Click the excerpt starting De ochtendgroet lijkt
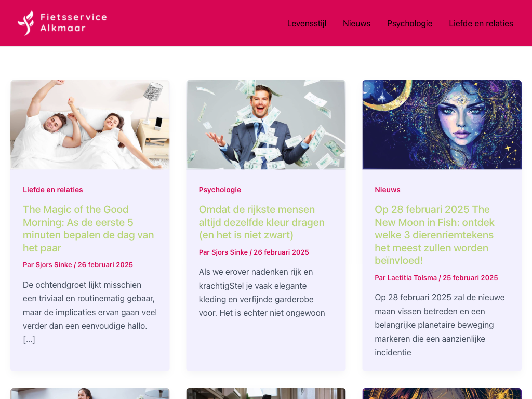This screenshot has height=399, width=532. click(x=90, y=312)
